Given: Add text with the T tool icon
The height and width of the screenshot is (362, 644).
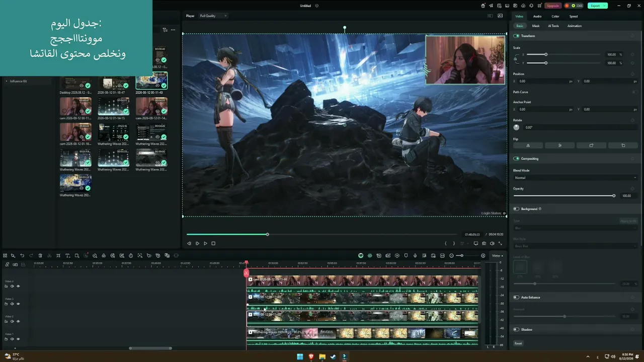Looking at the screenshot, I should click(x=67, y=255).
